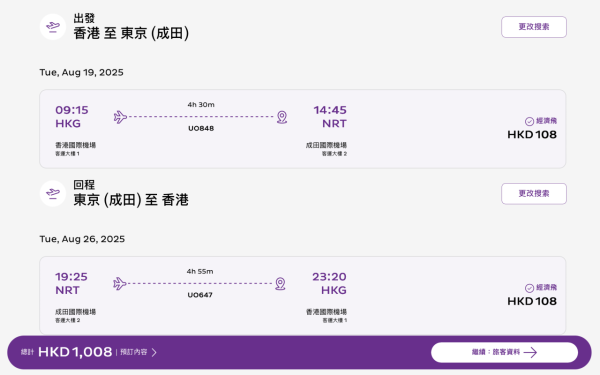The image size is (600, 375).
Task: Click the total price HKD 1,008
Action: point(75,352)
